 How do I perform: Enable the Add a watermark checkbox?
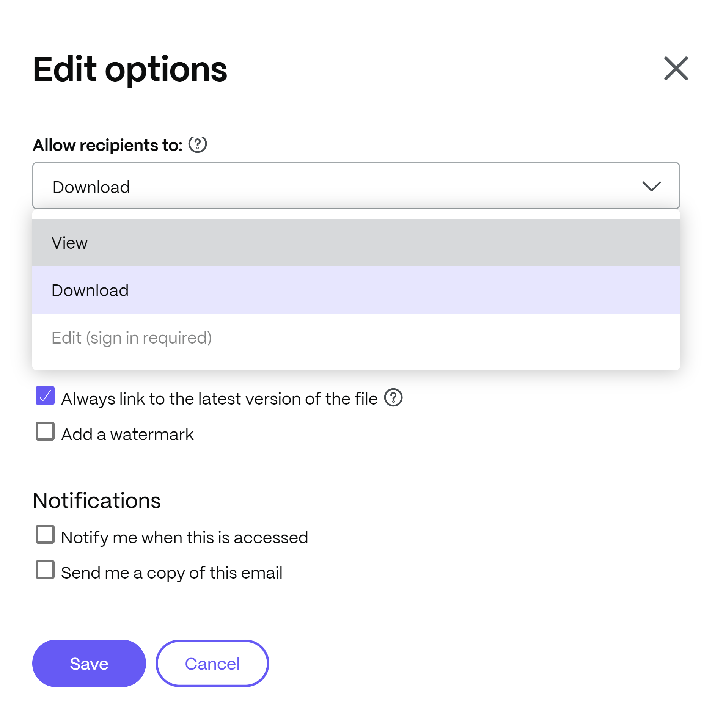tap(45, 431)
